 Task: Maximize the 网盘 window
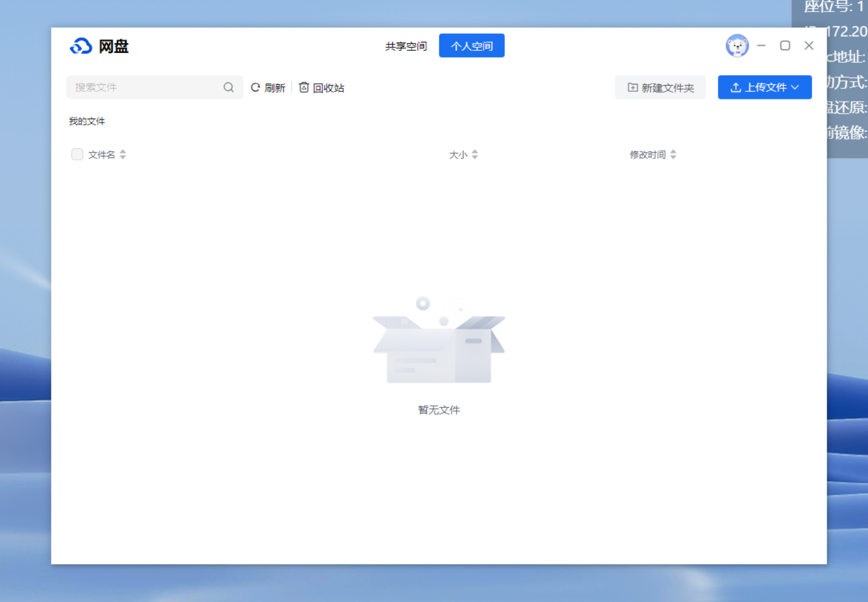785,46
